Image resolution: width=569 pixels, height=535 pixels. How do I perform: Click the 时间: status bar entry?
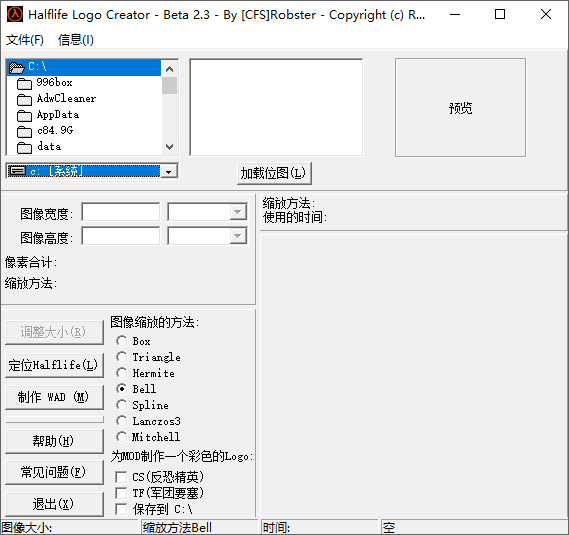[x=320, y=527]
